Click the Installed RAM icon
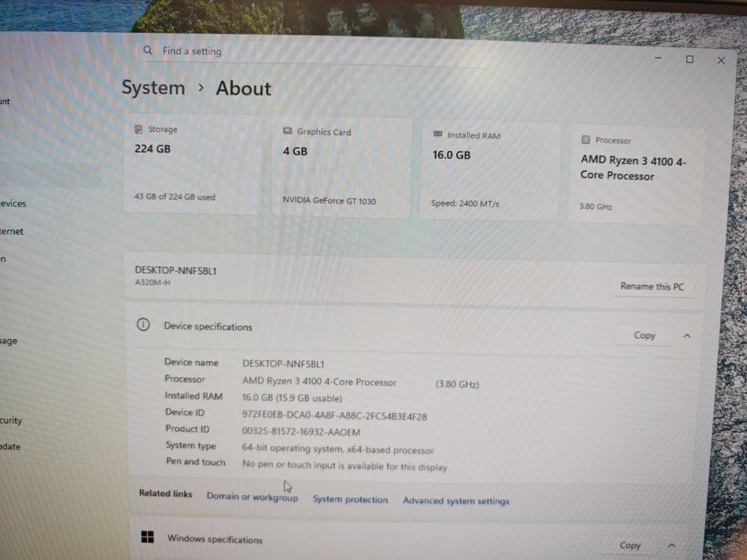This screenshot has width=747, height=560. pyautogui.click(x=438, y=134)
